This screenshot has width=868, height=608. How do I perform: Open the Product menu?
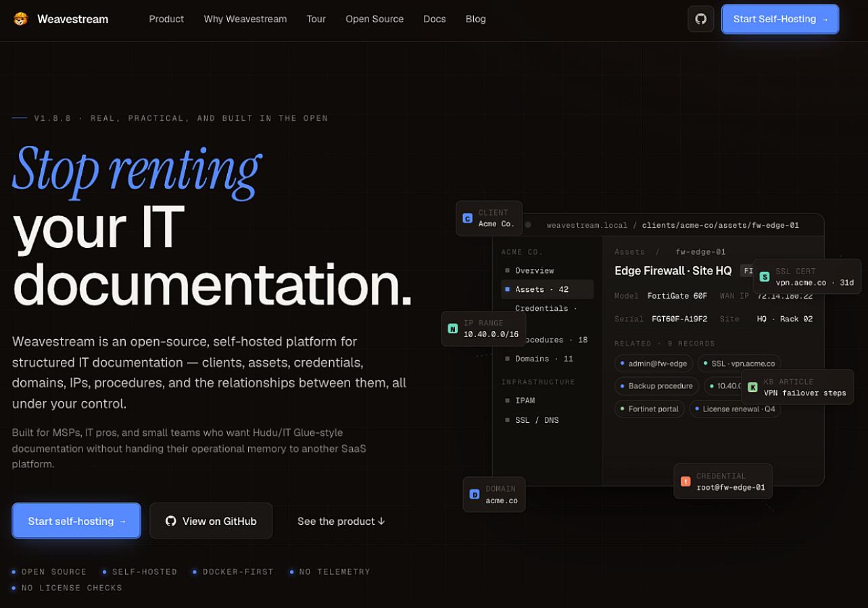166,19
